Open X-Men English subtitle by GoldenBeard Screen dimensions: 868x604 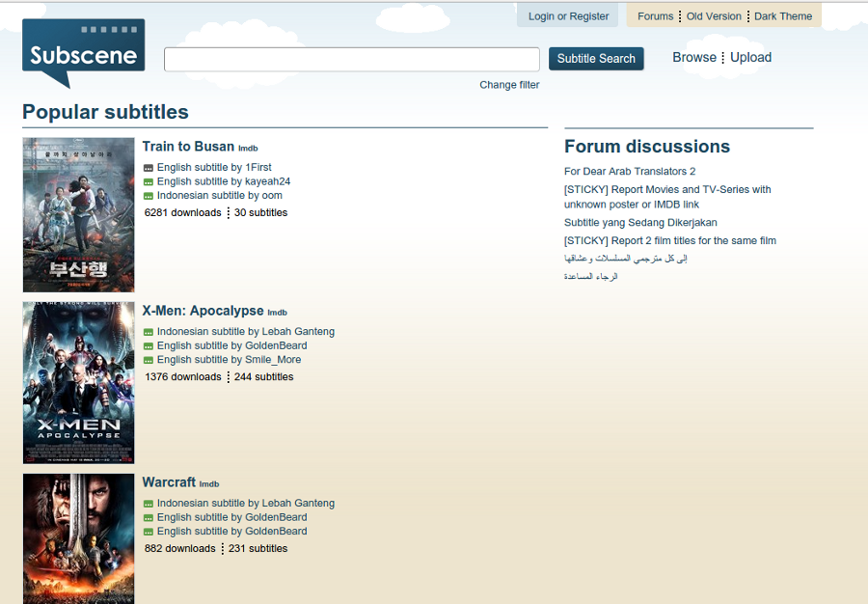coord(231,345)
